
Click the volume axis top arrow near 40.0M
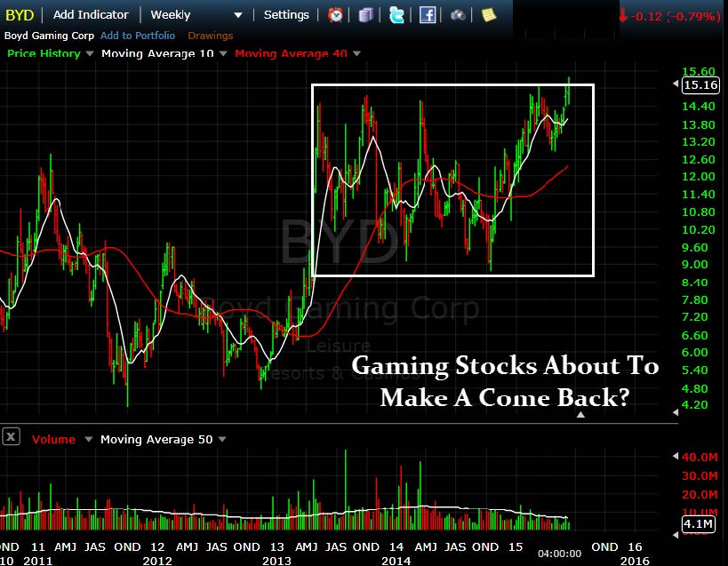coord(676,456)
